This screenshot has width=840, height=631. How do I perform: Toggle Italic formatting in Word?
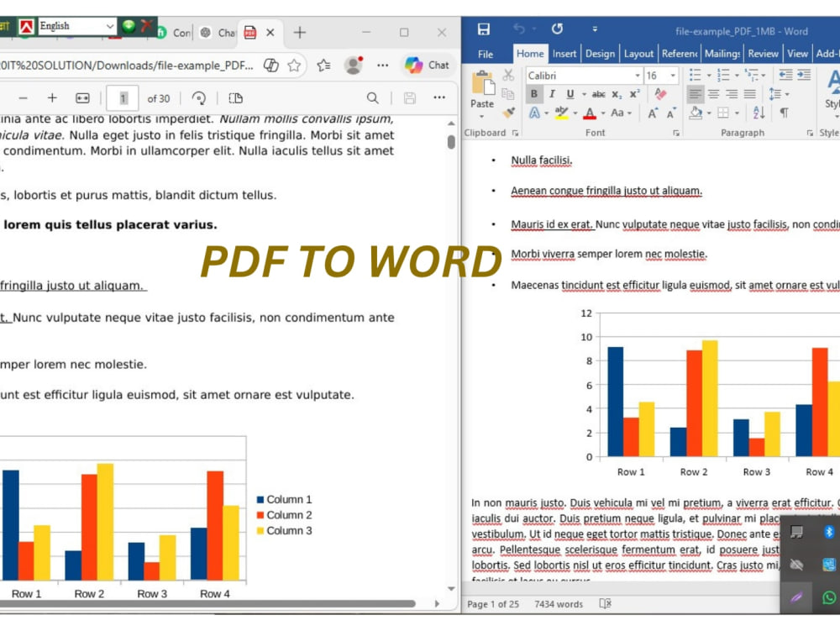[x=552, y=94]
